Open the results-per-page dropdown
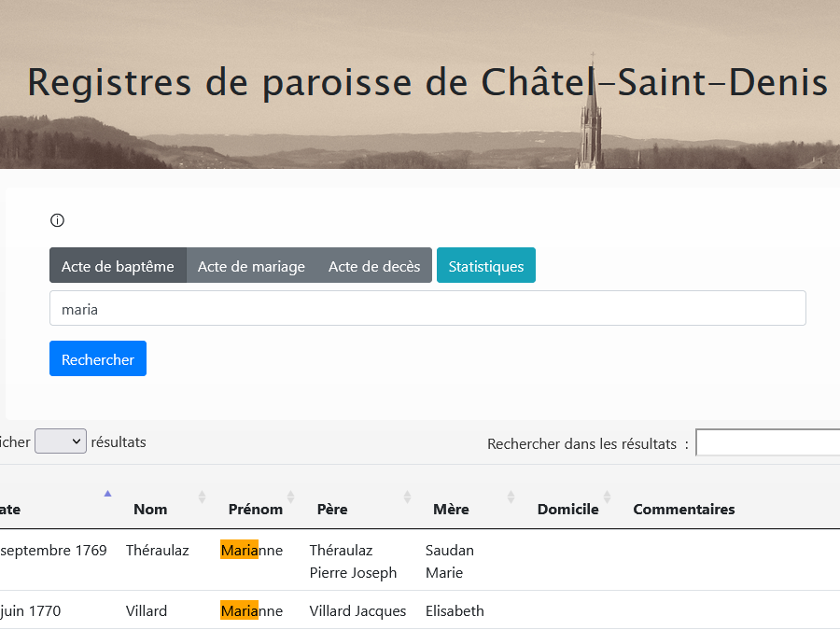This screenshot has height=630, width=840. 61,441
